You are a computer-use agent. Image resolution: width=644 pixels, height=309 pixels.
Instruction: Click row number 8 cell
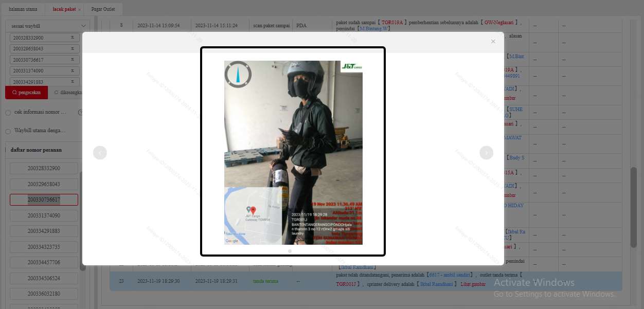tap(121, 26)
